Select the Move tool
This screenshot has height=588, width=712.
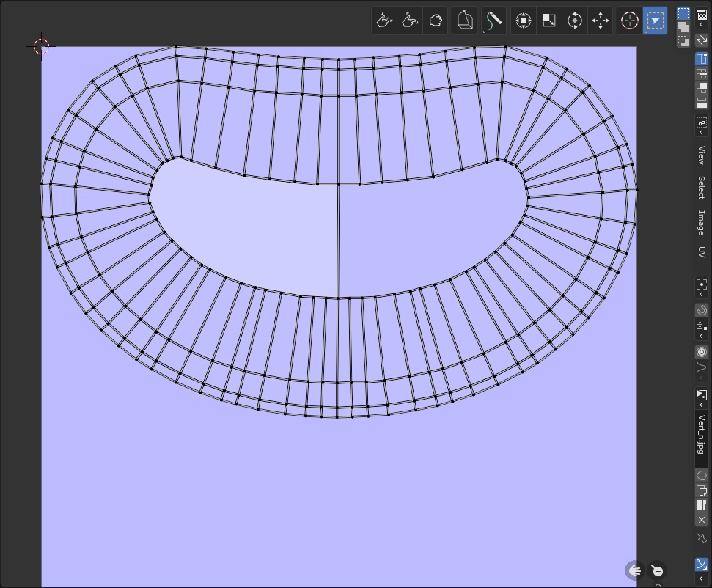tap(601, 21)
